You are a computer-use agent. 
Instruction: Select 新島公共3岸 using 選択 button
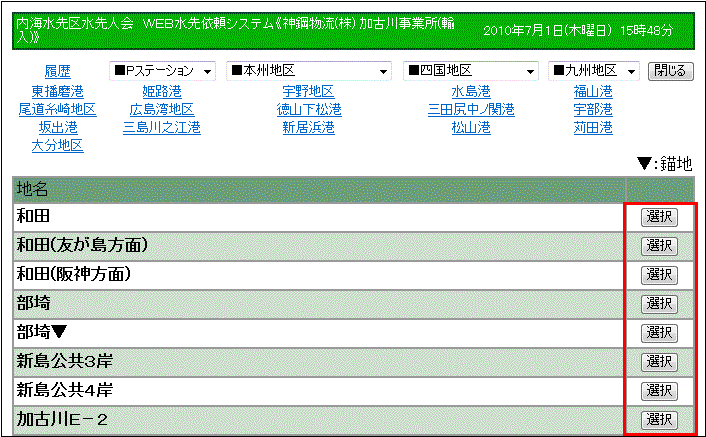click(x=659, y=361)
